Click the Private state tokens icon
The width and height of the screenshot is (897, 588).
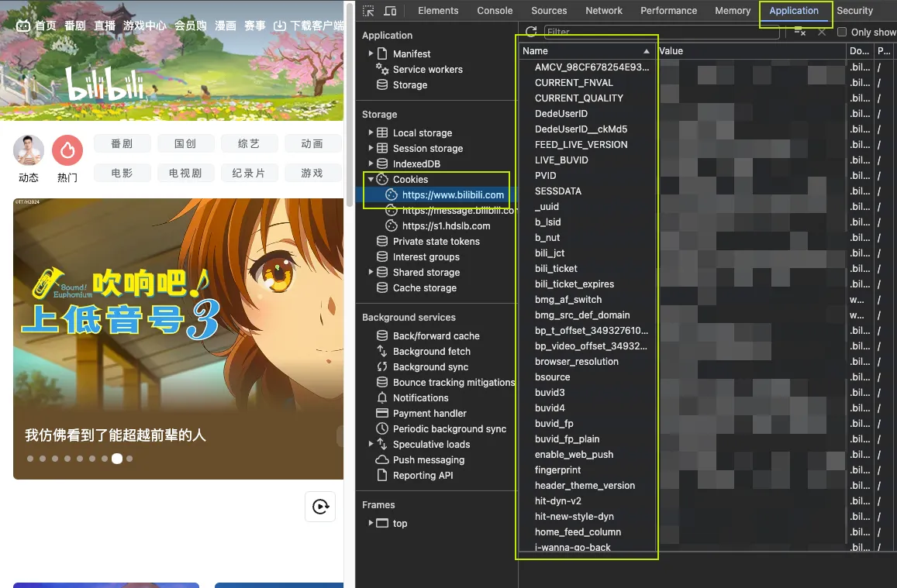[382, 241]
